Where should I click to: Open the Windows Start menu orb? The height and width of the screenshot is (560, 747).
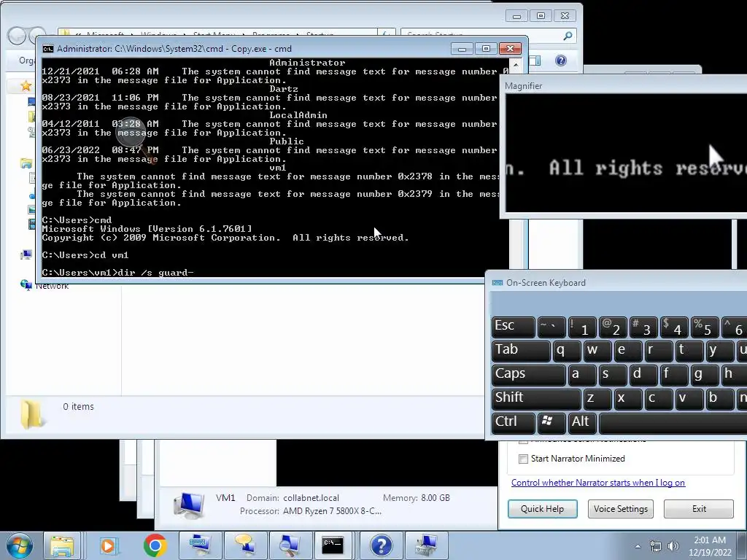tap(20, 545)
